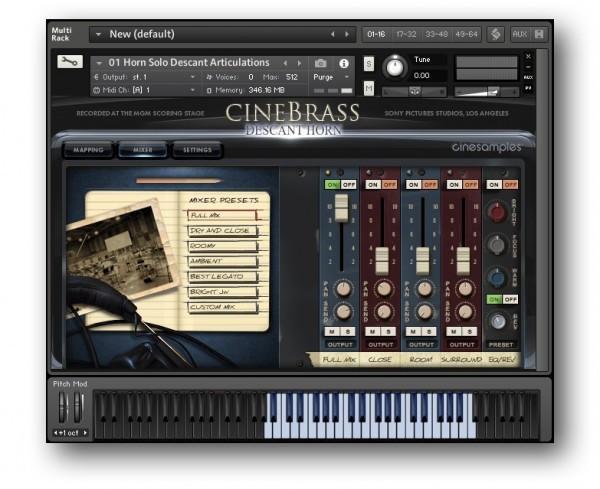Viewport: 600px width, 489px height.
Task: Turn off the reverb ON/OFF switch
Action: click(x=510, y=299)
